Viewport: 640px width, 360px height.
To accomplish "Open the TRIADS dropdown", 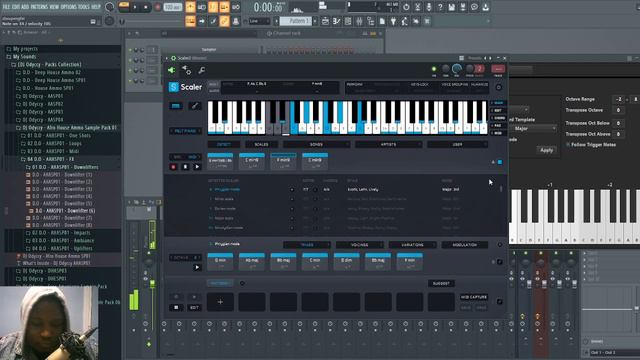I will [x=307, y=245].
